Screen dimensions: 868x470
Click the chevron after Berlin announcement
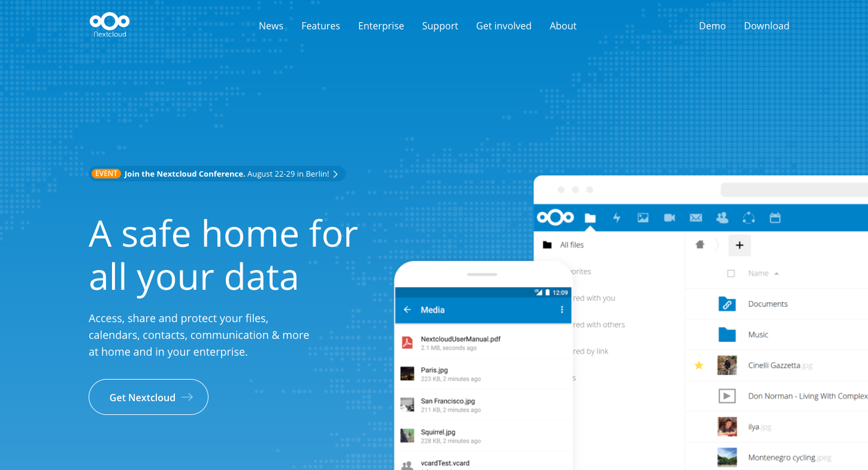(335, 174)
